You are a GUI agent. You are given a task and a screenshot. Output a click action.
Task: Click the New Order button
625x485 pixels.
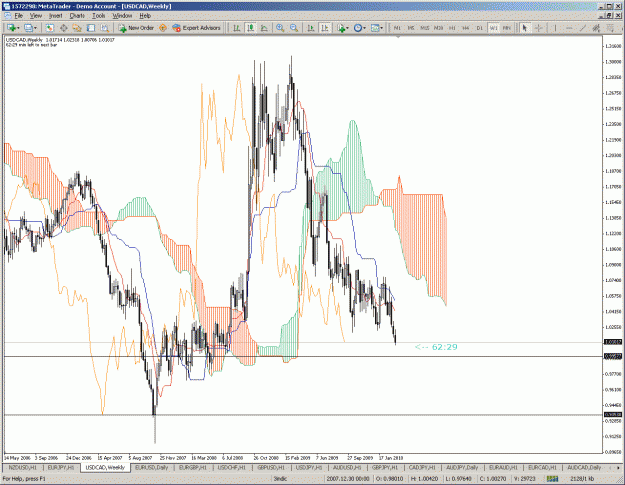pyautogui.click(x=136, y=28)
